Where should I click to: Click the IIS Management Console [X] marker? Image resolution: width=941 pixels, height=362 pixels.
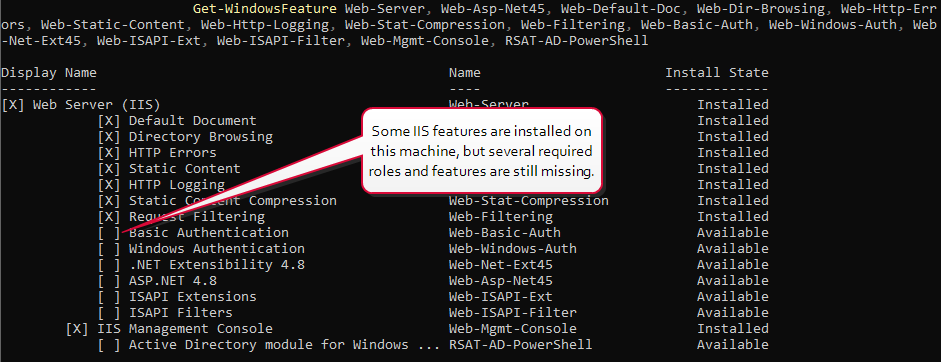pos(77,329)
